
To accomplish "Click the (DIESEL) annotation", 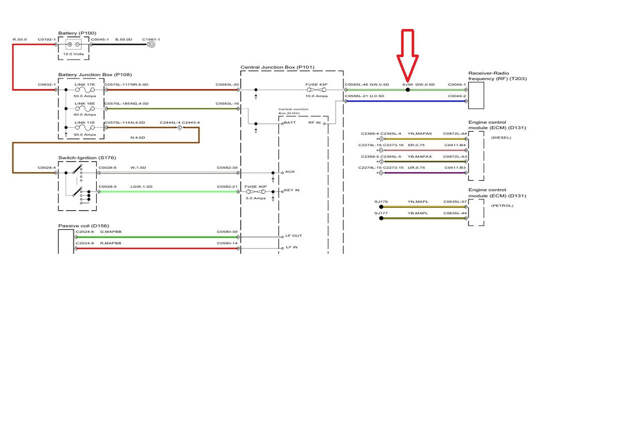I will (501, 138).
